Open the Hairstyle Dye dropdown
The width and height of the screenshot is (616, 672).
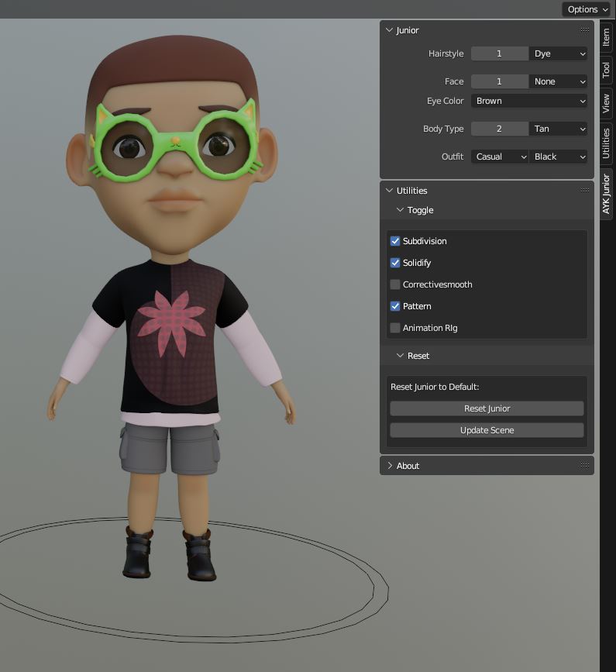point(559,53)
